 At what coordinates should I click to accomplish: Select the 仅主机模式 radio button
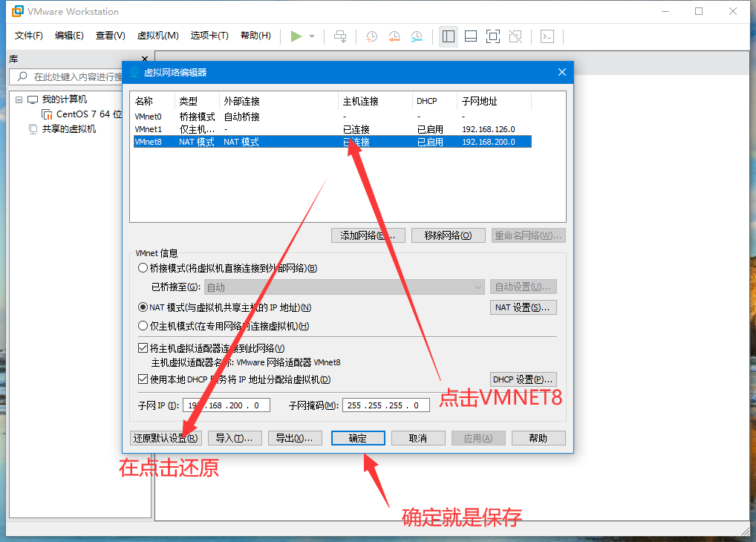tap(143, 325)
